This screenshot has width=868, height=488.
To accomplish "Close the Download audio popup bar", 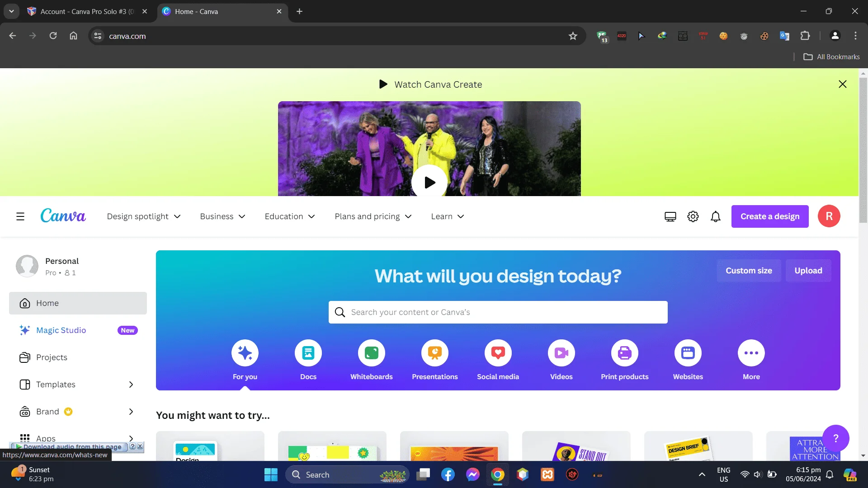I will tap(140, 446).
